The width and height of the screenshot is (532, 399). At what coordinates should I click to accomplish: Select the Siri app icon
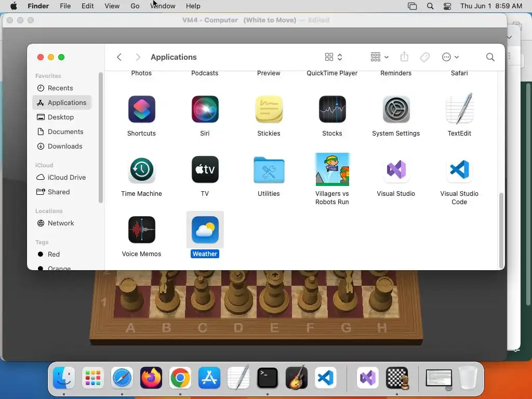point(205,109)
